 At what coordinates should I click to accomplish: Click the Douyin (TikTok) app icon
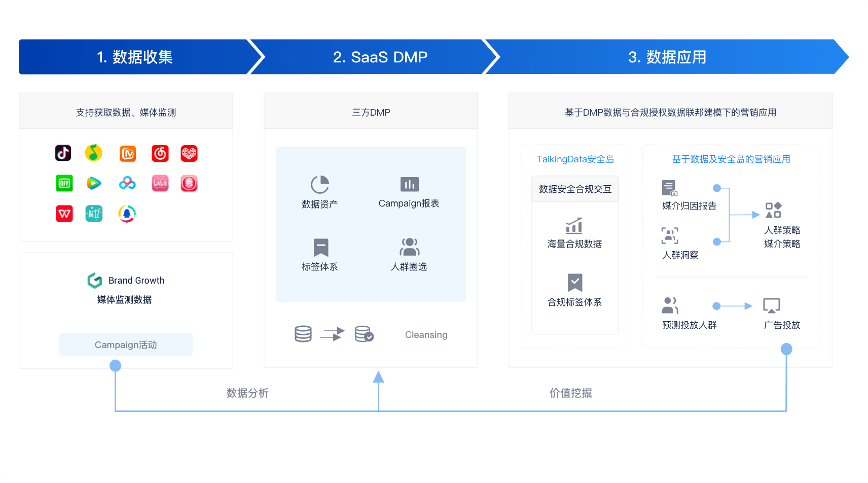[63, 153]
